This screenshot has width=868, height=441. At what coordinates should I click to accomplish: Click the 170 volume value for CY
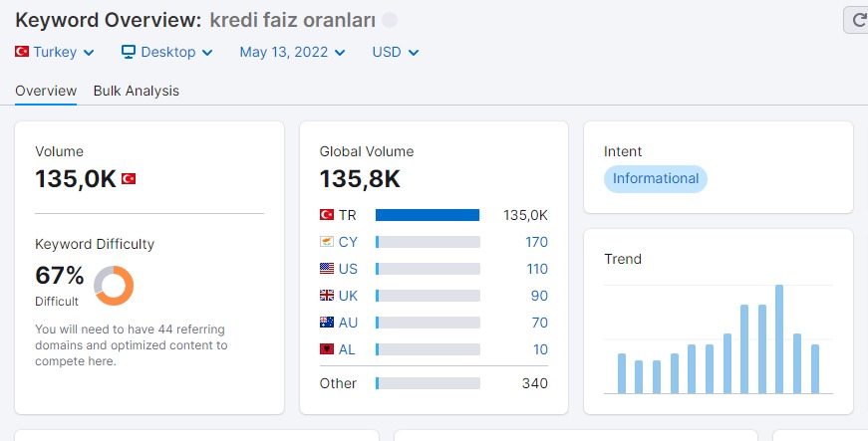click(536, 242)
